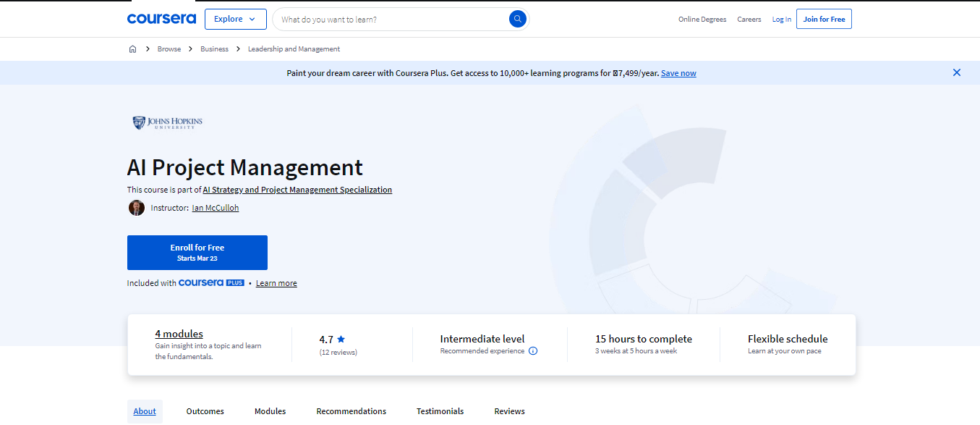Switch to the Testimonials tab
The width and height of the screenshot is (980, 425).
440,411
